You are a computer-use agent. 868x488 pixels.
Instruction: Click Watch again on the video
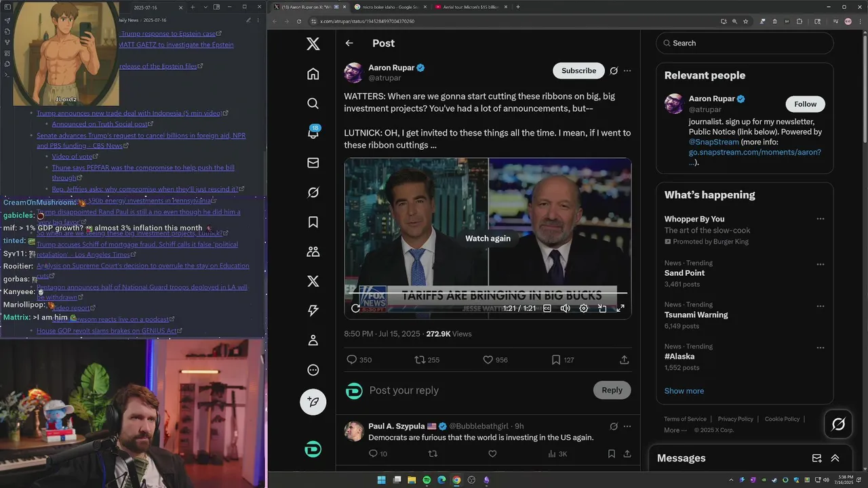(488, 239)
